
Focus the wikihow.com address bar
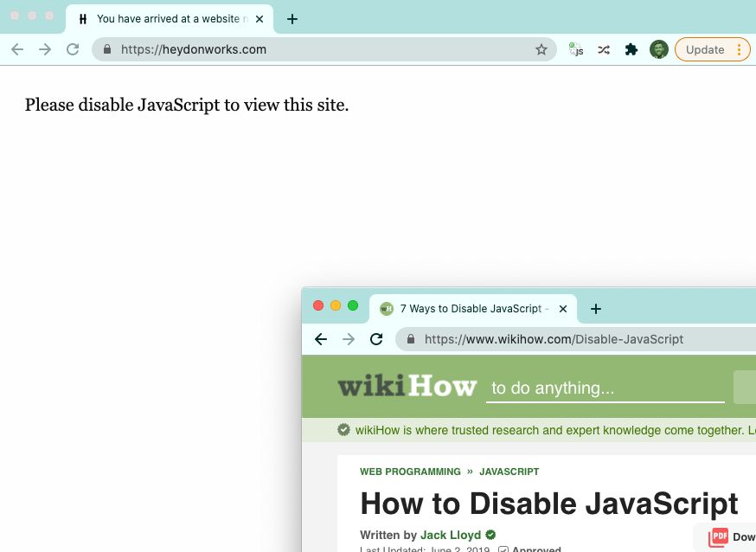[x=576, y=339]
